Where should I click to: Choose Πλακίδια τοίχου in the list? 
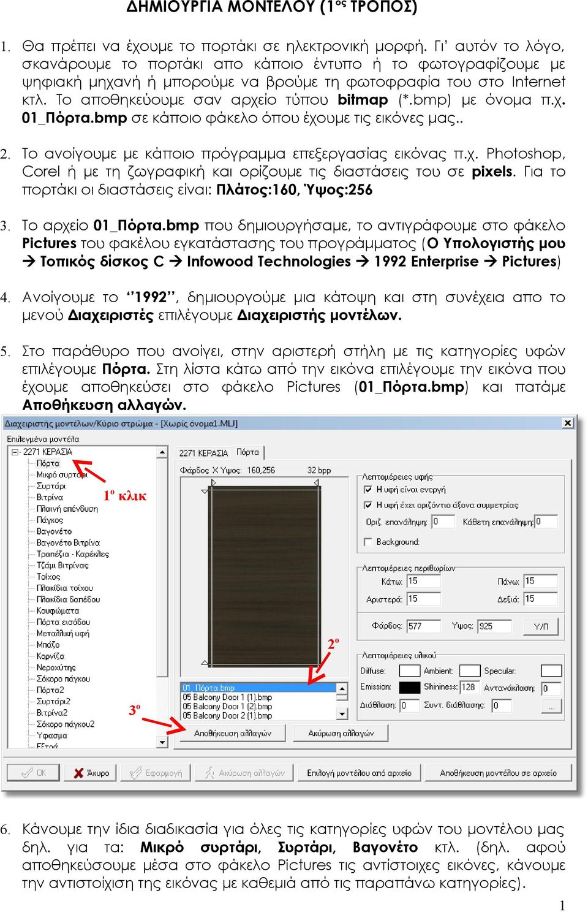pyautogui.click(x=64, y=588)
